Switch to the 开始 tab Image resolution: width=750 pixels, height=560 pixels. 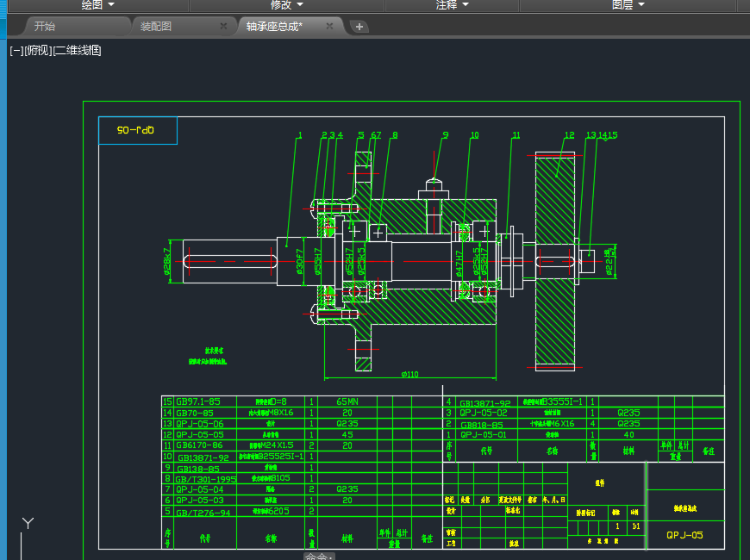tap(45, 27)
